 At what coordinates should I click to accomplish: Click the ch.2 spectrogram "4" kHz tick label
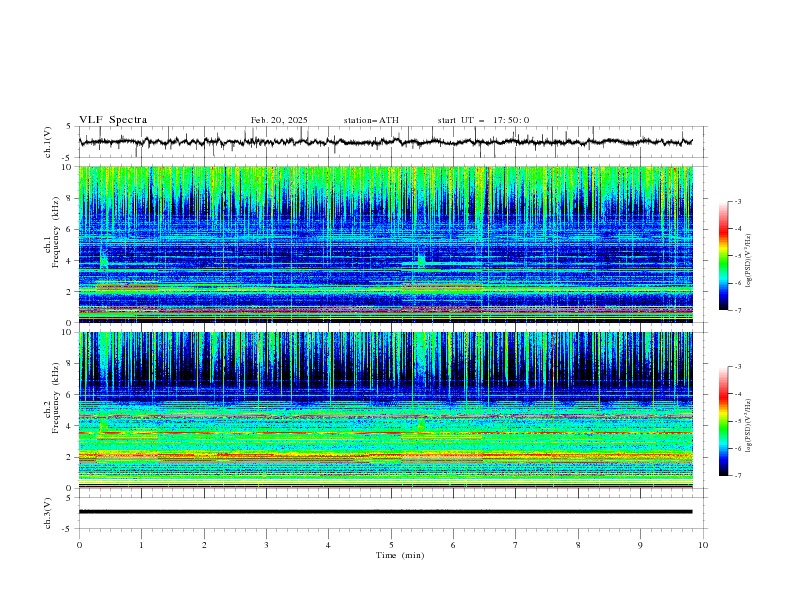coord(70,426)
